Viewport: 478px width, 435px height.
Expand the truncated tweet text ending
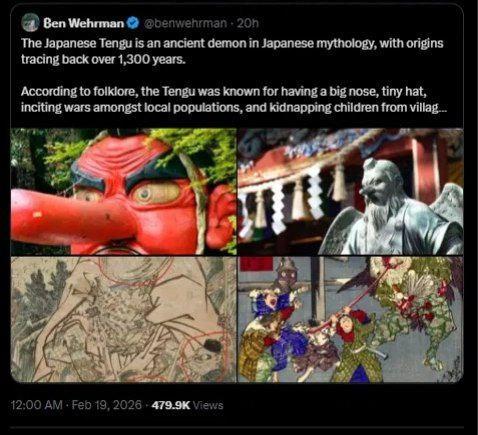[427, 108]
